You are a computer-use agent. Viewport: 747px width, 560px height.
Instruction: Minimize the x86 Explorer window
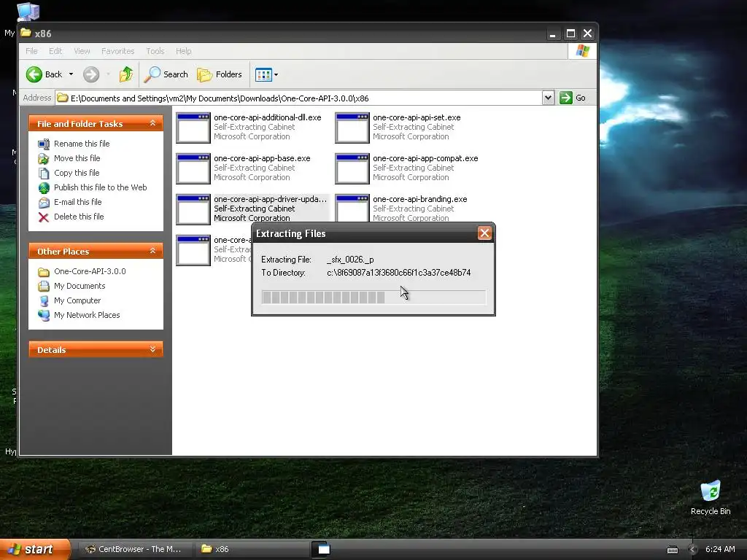click(x=553, y=34)
